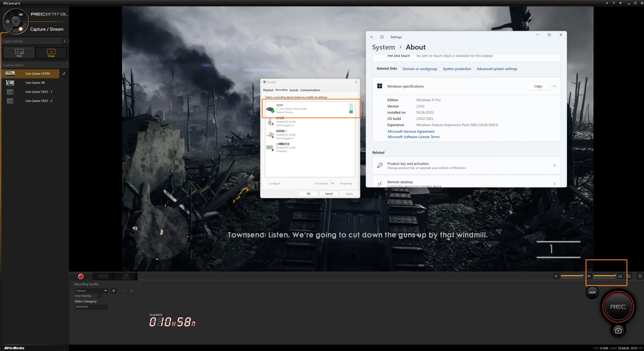Mute the microphone input icon
This screenshot has width=644, height=351.
tap(556, 276)
